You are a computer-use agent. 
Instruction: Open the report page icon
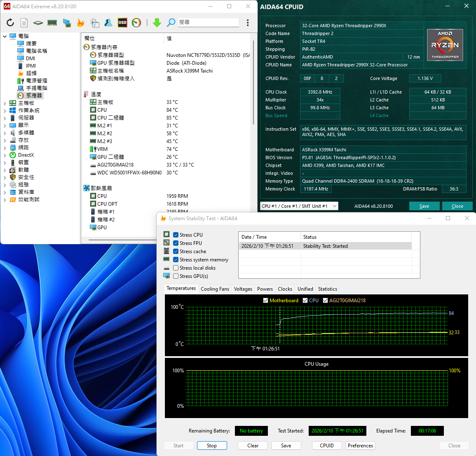point(24,23)
